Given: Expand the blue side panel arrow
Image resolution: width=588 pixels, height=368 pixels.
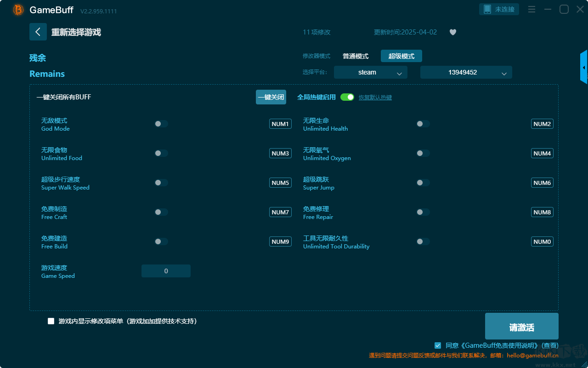Looking at the screenshot, I should [x=584, y=67].
